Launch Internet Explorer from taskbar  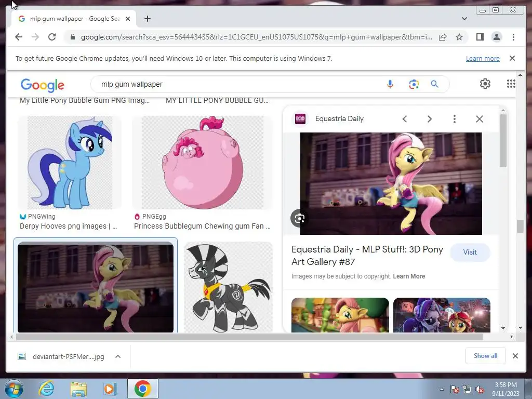(x=46, y=389)
